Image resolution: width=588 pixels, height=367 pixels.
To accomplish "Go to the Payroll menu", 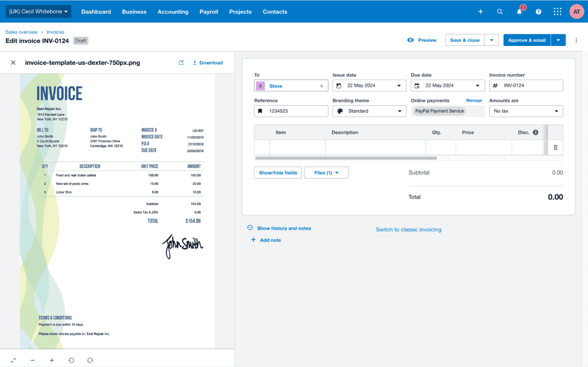I will [208, 11].
